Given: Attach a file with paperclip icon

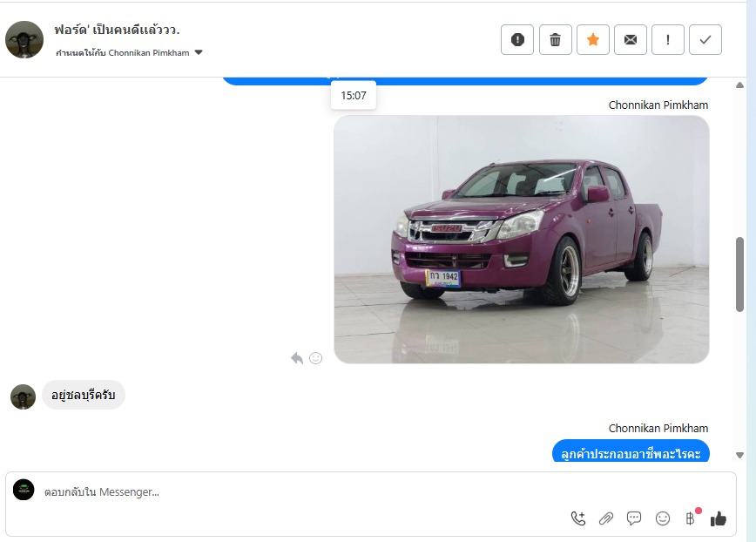Looking at the screenshot, I should coord(606,518).
